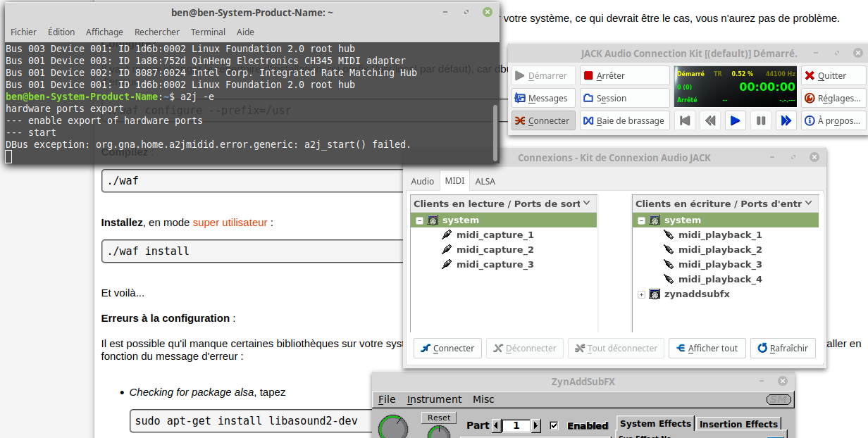The height and width of the screenshot is (438, 868).
Task: Switch to the ALSA connections tab
Action: (485, 181)
